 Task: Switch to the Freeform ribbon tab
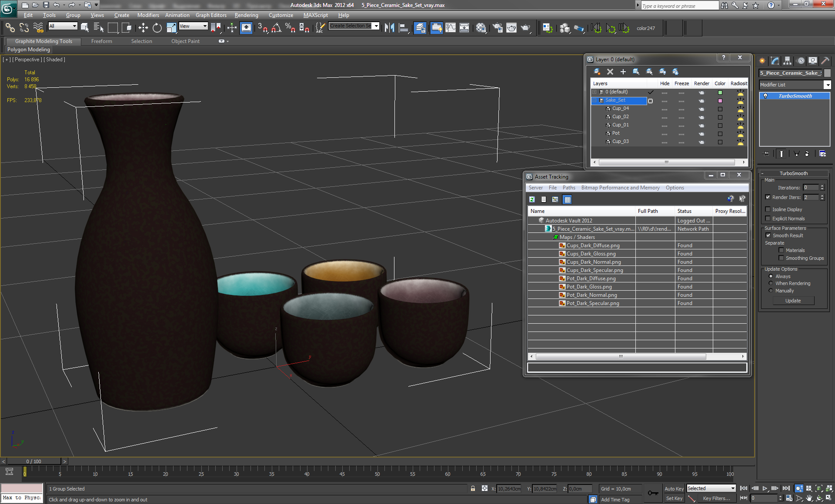[101, 41]
